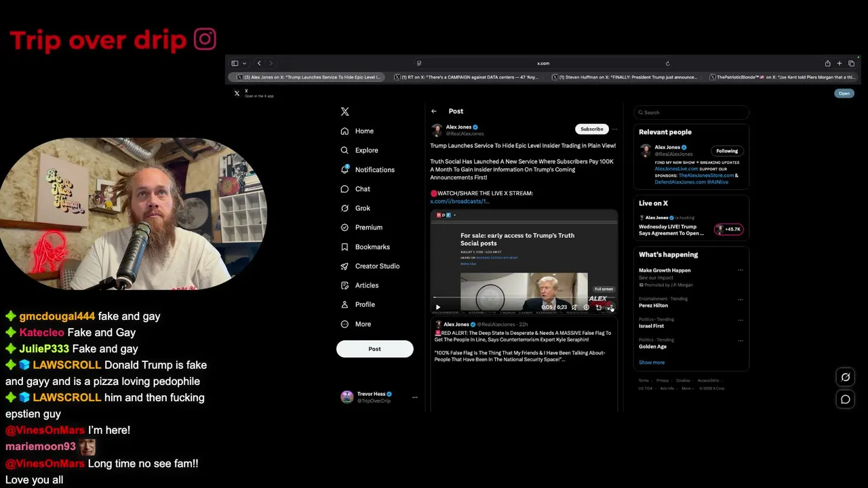Open the floating chat bubble button
Image resolution: width=868 pixels, height=488 pixels.
pyautogui.click(x=846, y=399)
